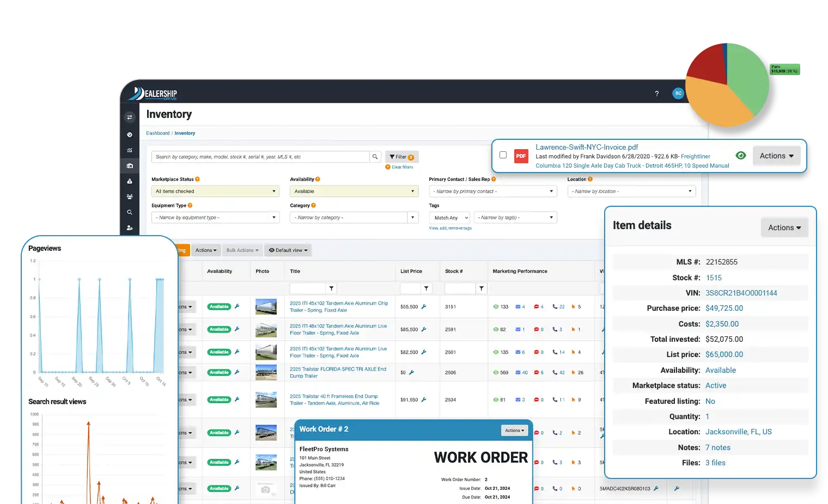Click the help question mark in header
The height and width of the screenshot is (504, 828).
tap(656, 94)
